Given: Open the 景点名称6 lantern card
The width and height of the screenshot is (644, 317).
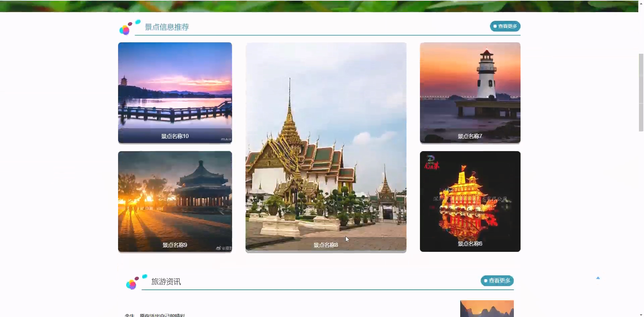Looking at the screenshot, I should [470, 201].
